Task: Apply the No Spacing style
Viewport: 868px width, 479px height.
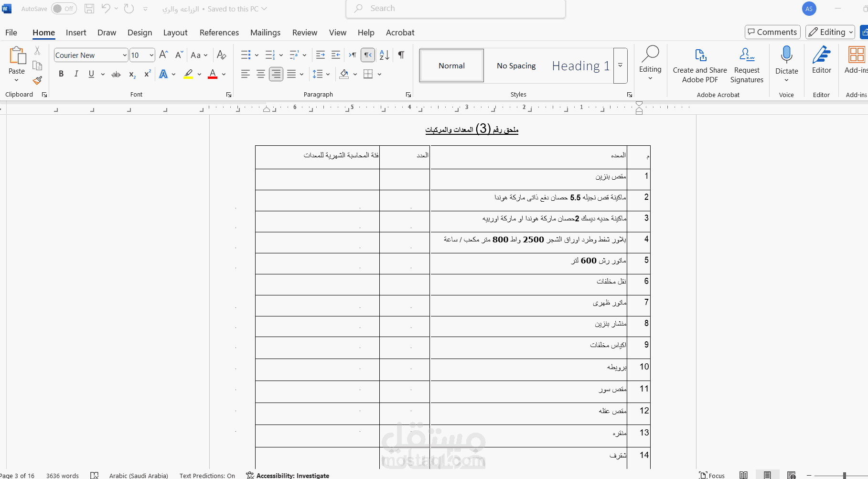Action: click(516, 65)
